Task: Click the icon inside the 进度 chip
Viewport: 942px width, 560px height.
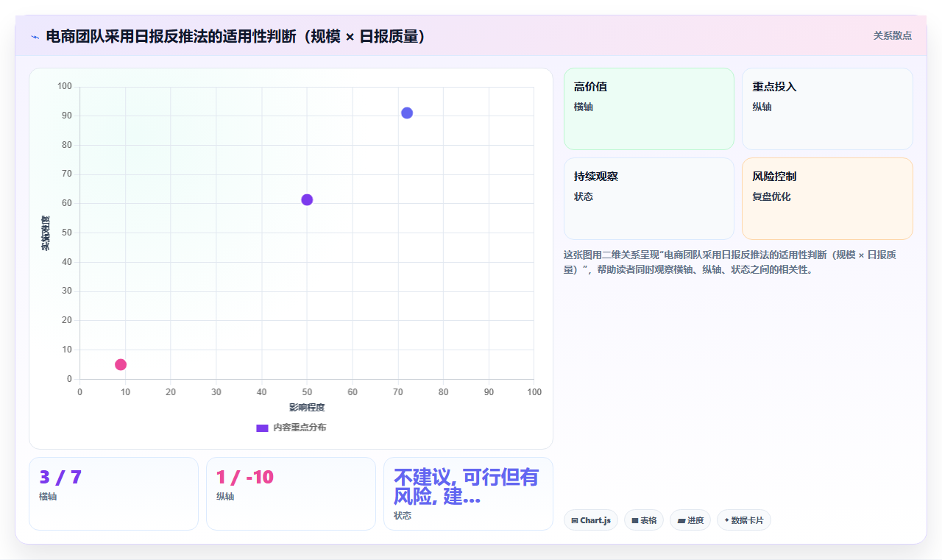Action: 681,520
